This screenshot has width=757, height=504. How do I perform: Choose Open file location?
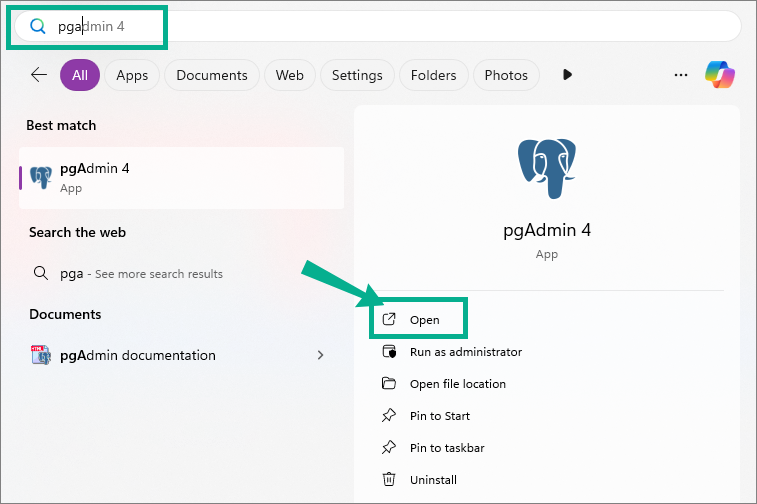[458, 384]
